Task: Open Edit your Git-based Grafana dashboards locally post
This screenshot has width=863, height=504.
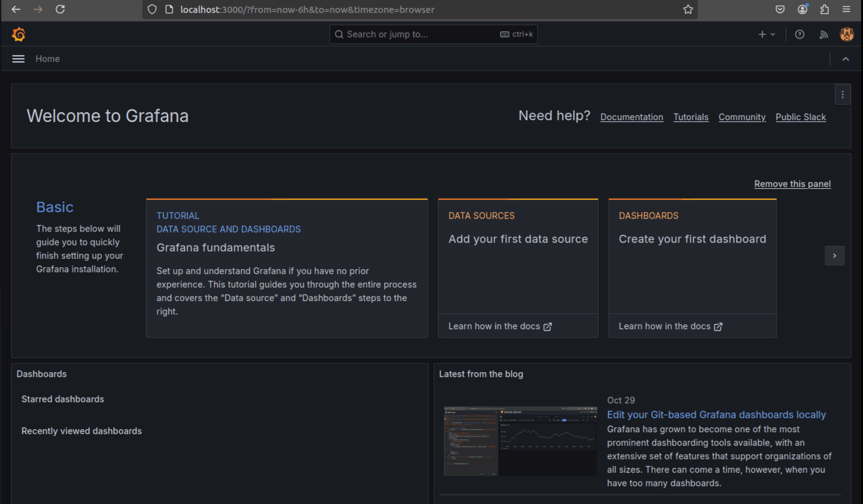Action: click(x=716, y=414)
